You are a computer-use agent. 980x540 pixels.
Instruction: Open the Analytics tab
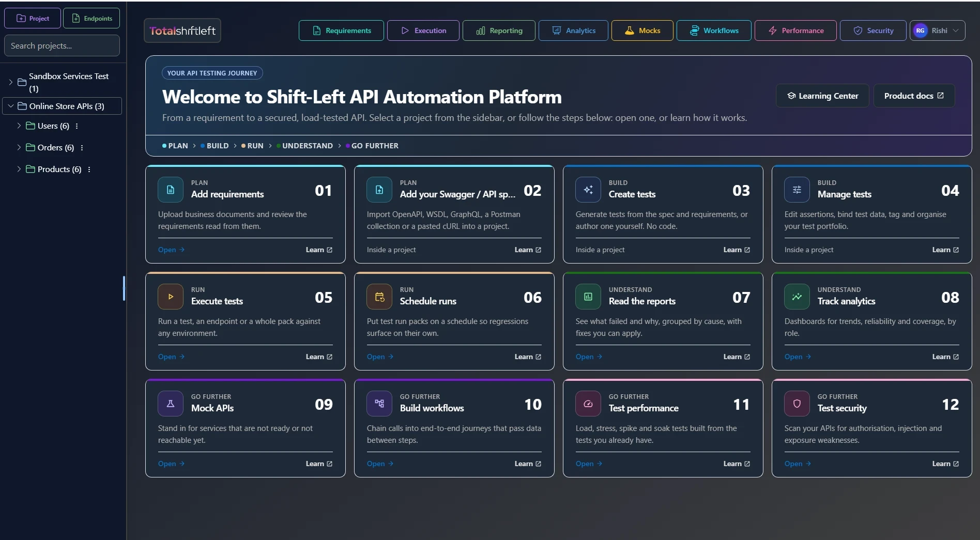tap(573, 30)
